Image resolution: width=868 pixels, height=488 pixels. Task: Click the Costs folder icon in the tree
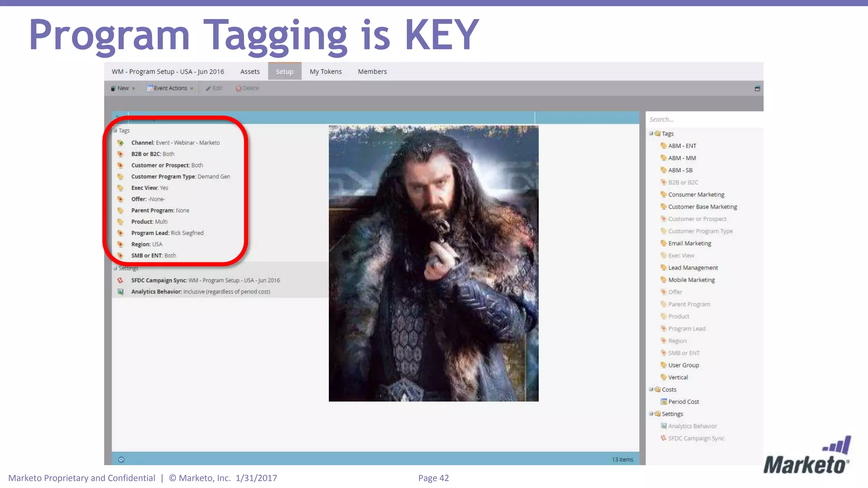pyautogui.click(x=657, y=389)
